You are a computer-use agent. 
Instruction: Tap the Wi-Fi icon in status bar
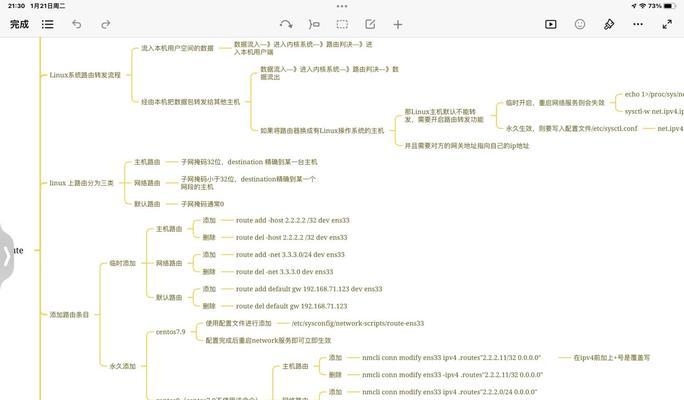coord(642,6)
